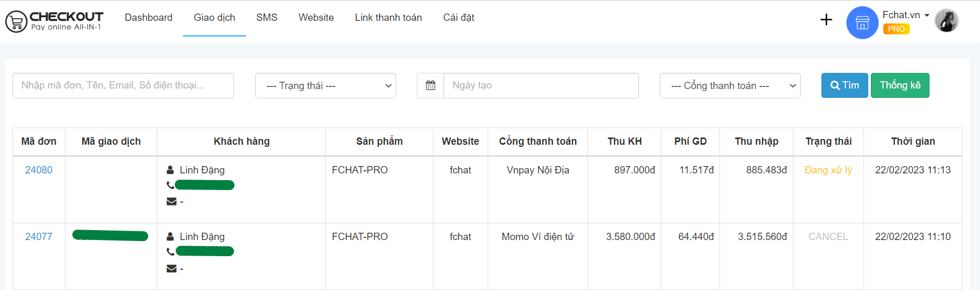Click the orange PRO badge

point(896,29)
